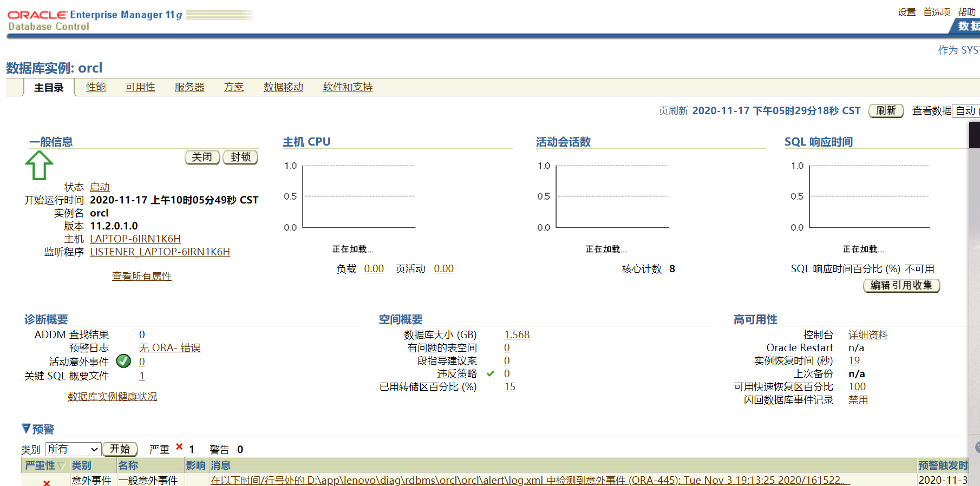Open the 无 ORA- 错误 alert log link

coord(169,348)
